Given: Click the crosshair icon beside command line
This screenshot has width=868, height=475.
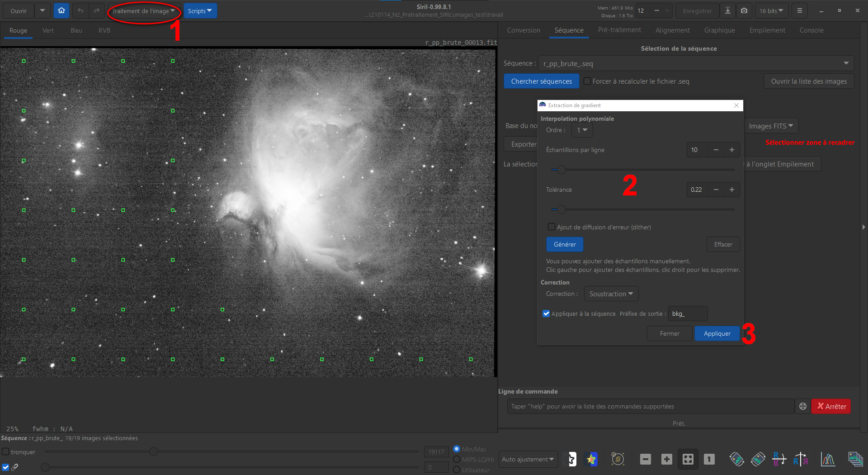Looking at the screenshot, I should coord(802,406).
